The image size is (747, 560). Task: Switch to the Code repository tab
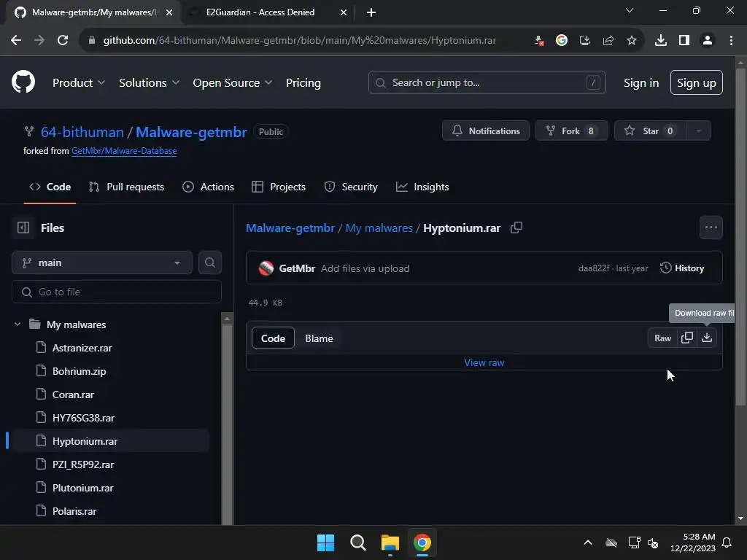(50, 187)
